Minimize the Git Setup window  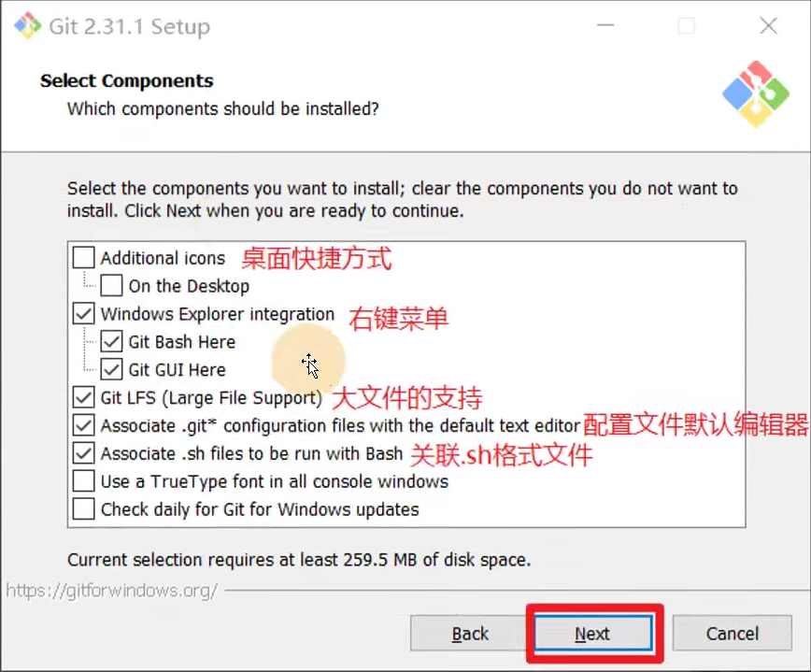605,25
